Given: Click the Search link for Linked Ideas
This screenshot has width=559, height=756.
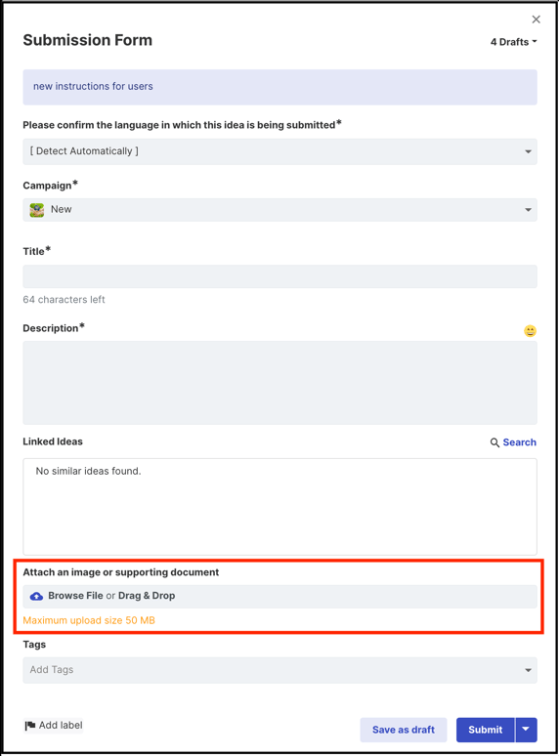Looking at the screenshot, I should click(x=520, y=442).
